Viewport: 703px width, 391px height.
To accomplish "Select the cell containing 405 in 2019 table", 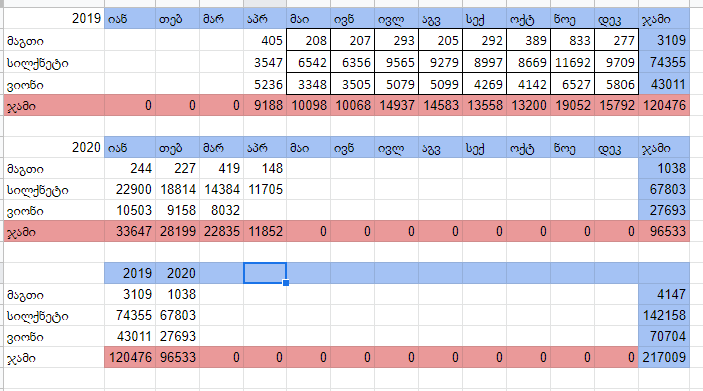I will 265,41.
